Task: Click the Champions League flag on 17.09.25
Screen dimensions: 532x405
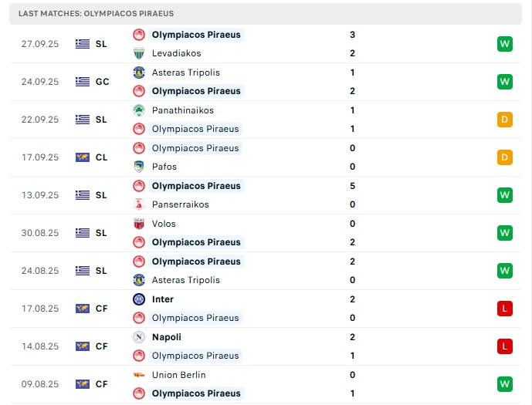Action: coord(83,157)
